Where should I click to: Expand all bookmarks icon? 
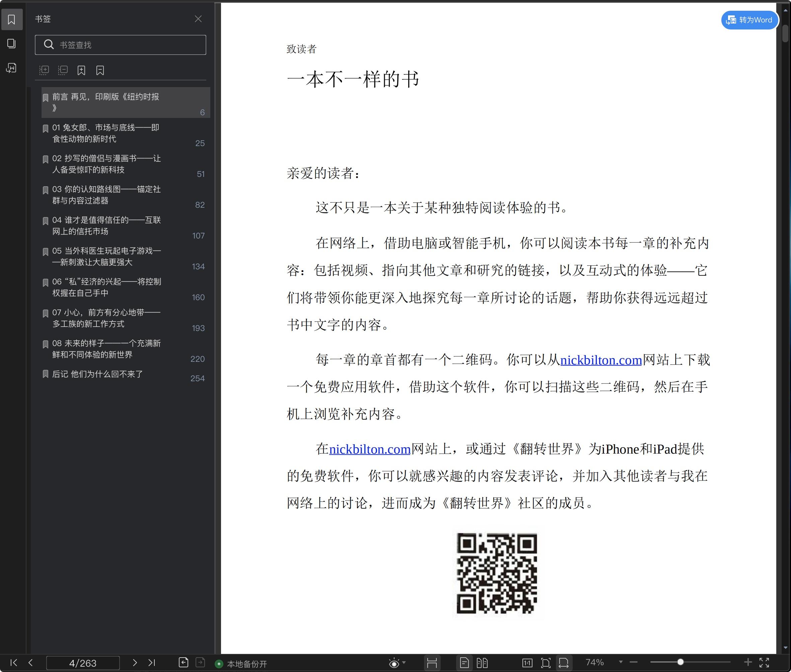[44, 70]
